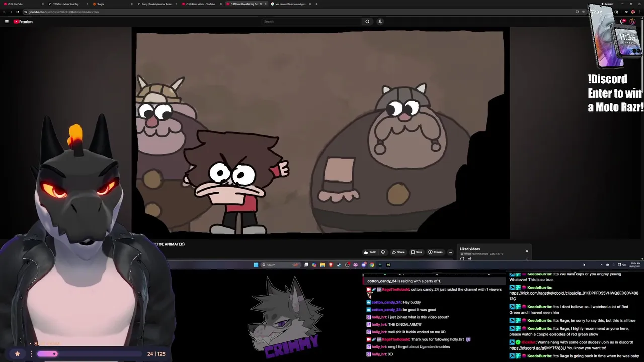Switch to the Jinxxy Marketplace tab

click(156, 4)
